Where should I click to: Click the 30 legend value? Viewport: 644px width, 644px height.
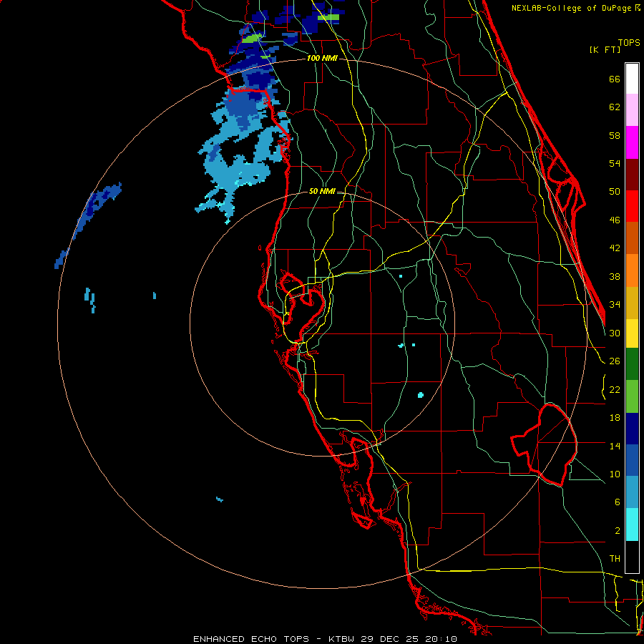click(615, 333)
